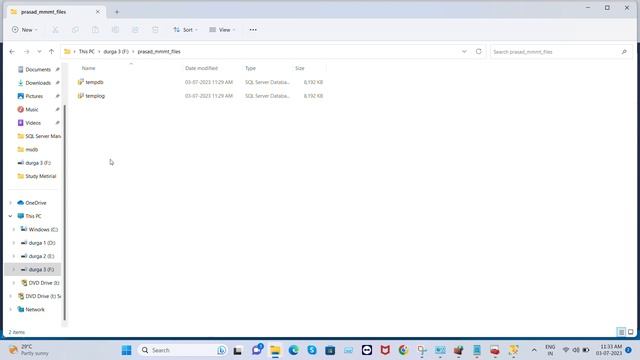Viewport: 640px width, 360px height.
Task: Click the Cut toolbar icon
Action: click(55, 30)
